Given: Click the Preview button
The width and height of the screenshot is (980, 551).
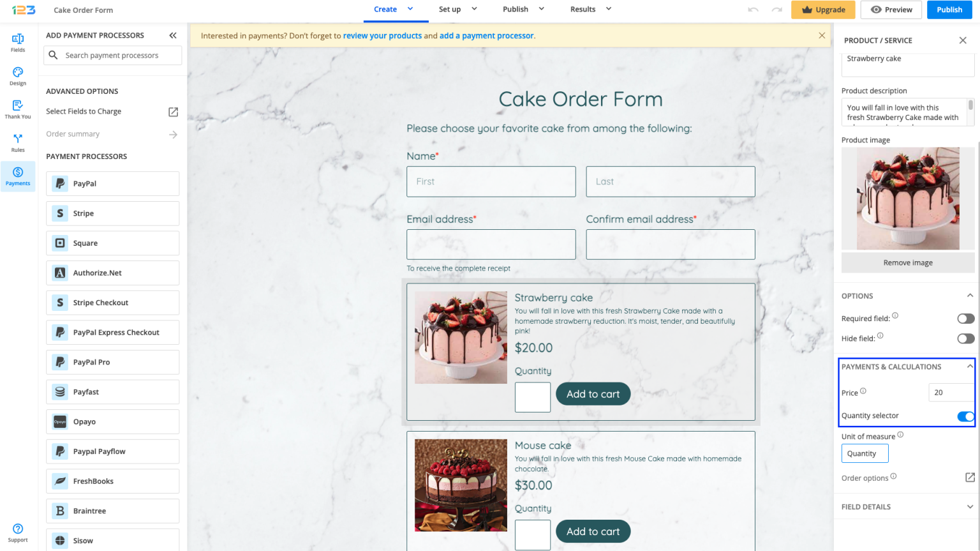Looking at the screenshot, I should 891,10.
